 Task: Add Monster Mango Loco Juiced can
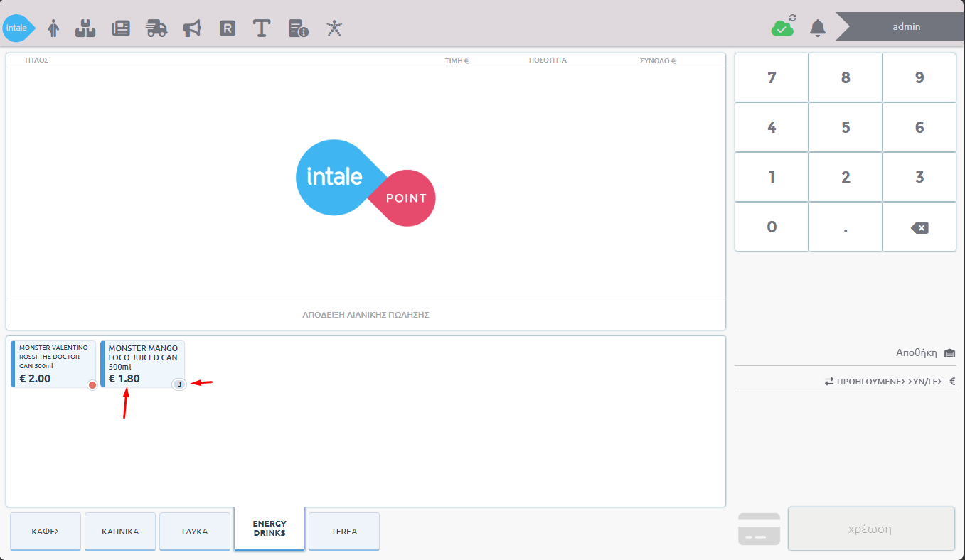point(142,363)
